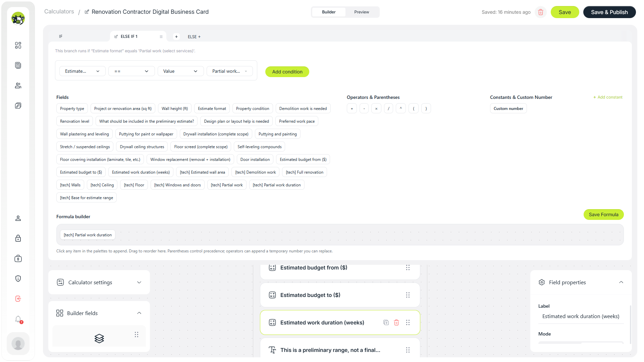Collapse Builder fields panel
This screenshot has width=644, height=362.
click(x=139, y=313)
